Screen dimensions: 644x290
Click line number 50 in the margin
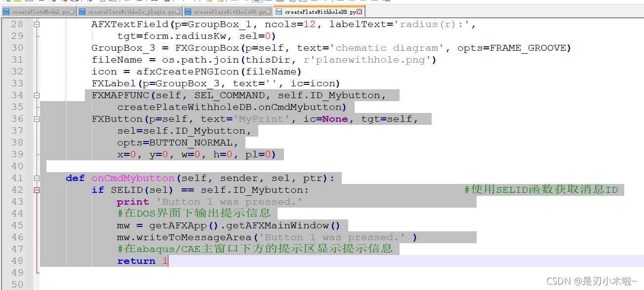point(17,285)
